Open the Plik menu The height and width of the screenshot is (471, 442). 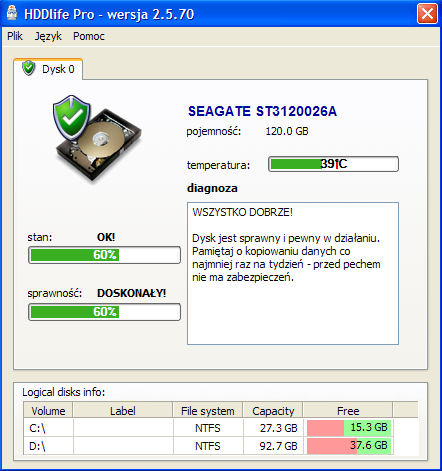(15, 36)
